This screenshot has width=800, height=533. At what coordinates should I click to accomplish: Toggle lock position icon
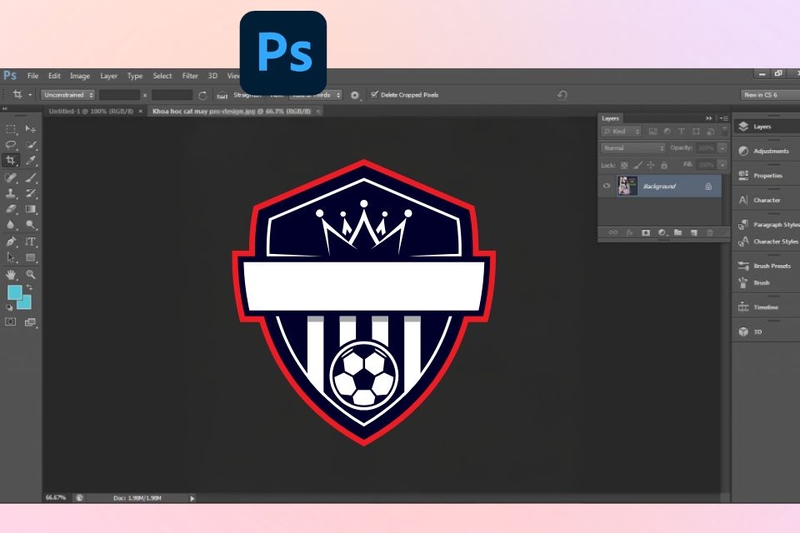coord(651,165)
